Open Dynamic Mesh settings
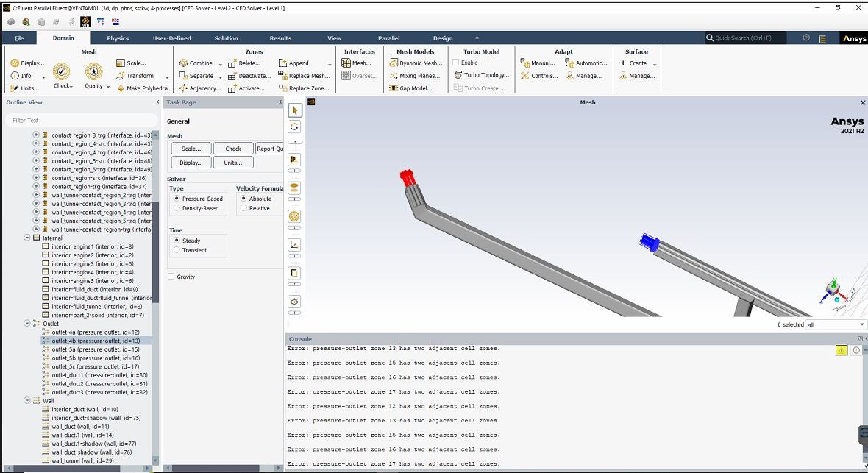 [416, 63]
